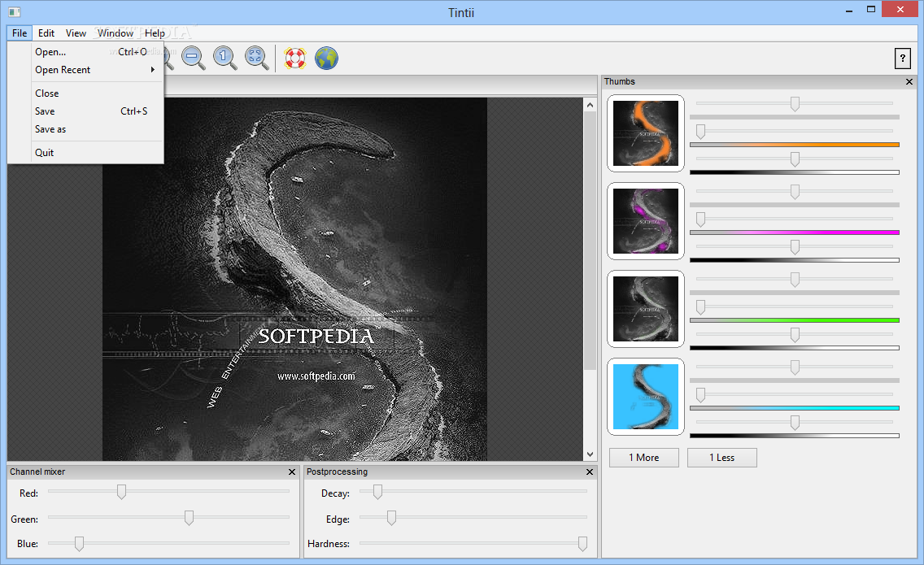Select the green-row grayscale thumbnail

point(646,309)
